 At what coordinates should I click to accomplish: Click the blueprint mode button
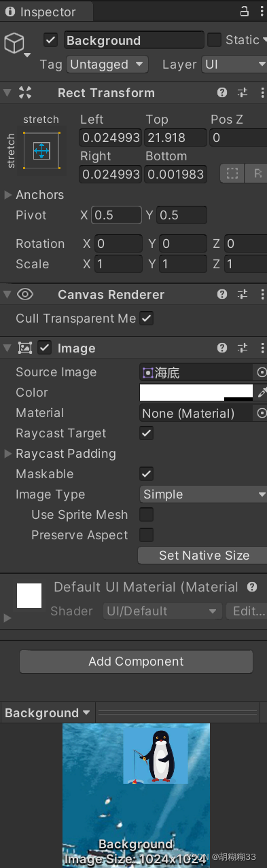232,174
